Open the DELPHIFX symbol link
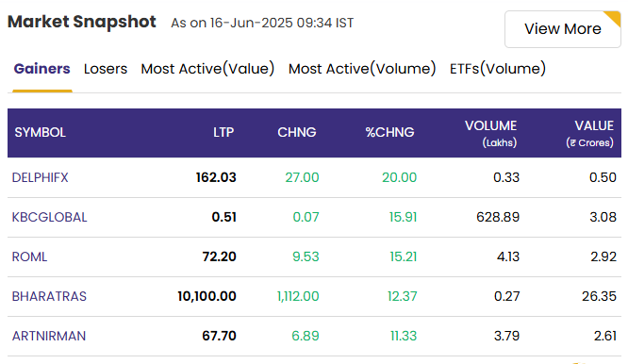This screenshot has height=364, width=628. coord(40,177)
